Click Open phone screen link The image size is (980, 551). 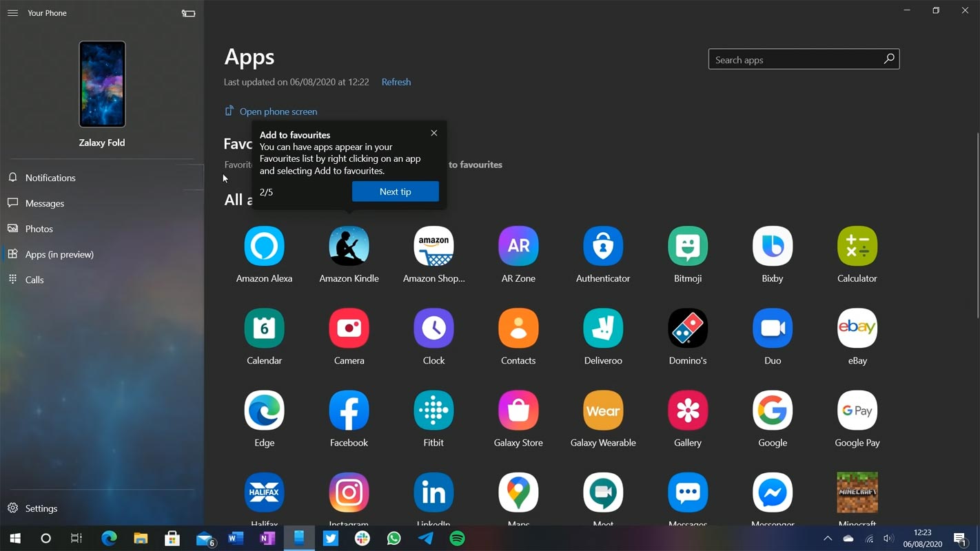coord(271,112)
